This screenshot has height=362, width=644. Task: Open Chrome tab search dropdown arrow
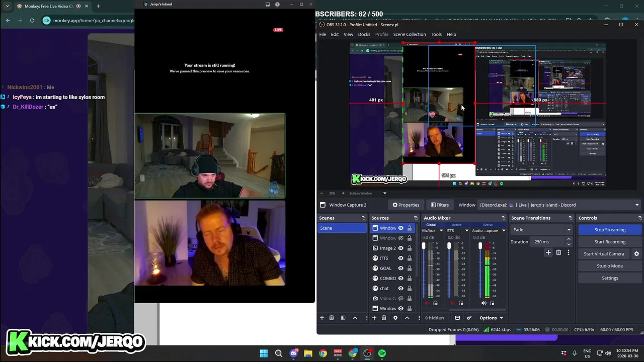[x=7, y=6]
